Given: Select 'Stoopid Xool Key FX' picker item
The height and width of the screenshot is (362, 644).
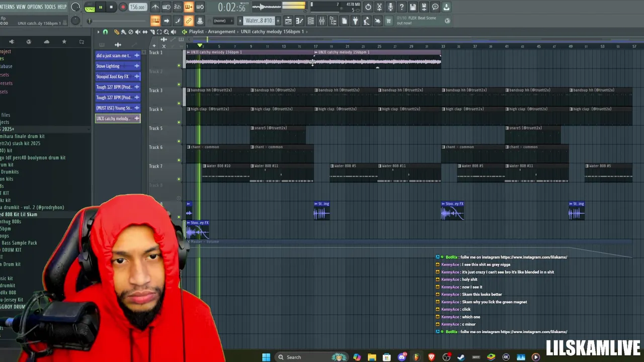Looking at the screenshot, I should point(118,76).
